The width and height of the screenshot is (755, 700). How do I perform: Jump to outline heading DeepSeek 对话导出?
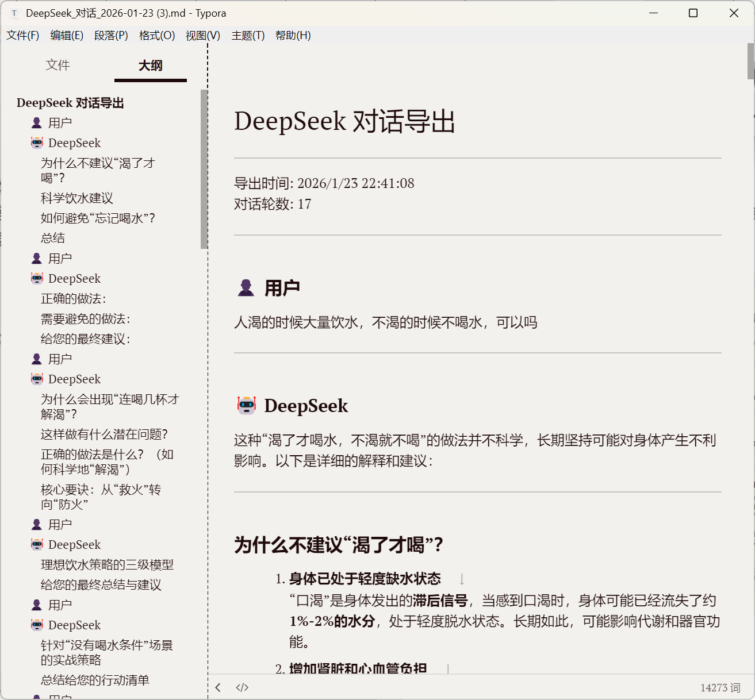[x=70, y=103]
